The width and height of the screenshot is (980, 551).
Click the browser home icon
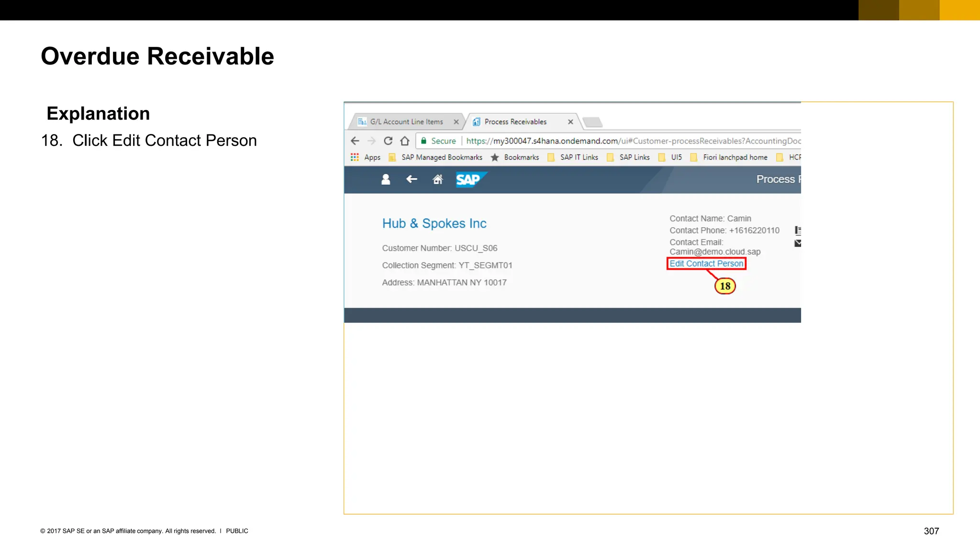coord(405,141)
